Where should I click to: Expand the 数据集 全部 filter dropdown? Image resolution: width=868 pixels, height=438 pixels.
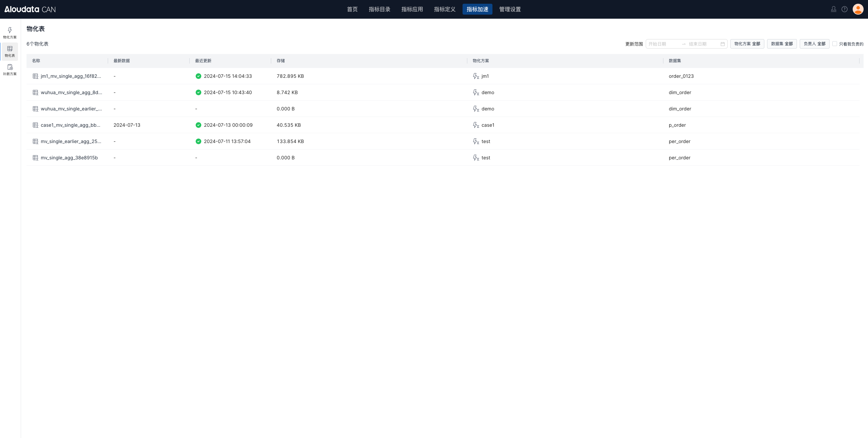(x=782, y=44)
